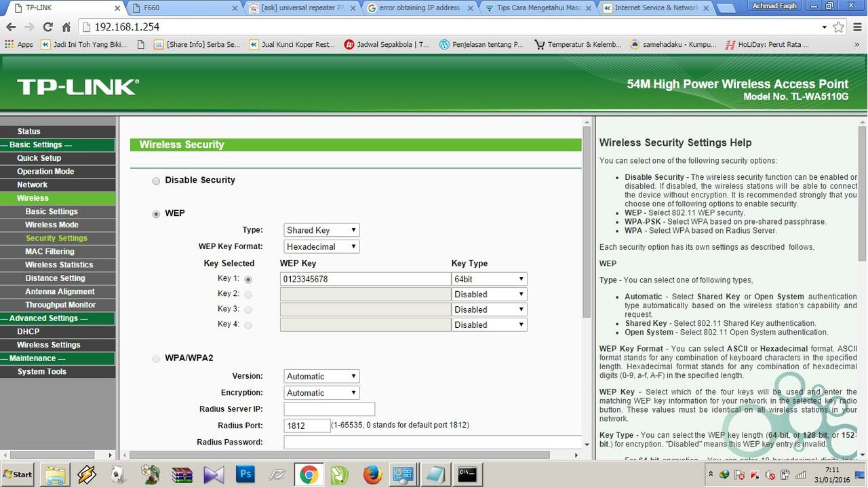Open Windows Explorer from the taskbar
This screenshot has width=868, height=488.
point(55,474)
